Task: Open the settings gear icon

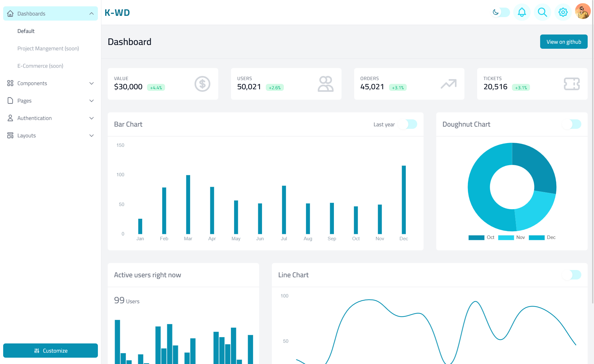Action: 563,12
